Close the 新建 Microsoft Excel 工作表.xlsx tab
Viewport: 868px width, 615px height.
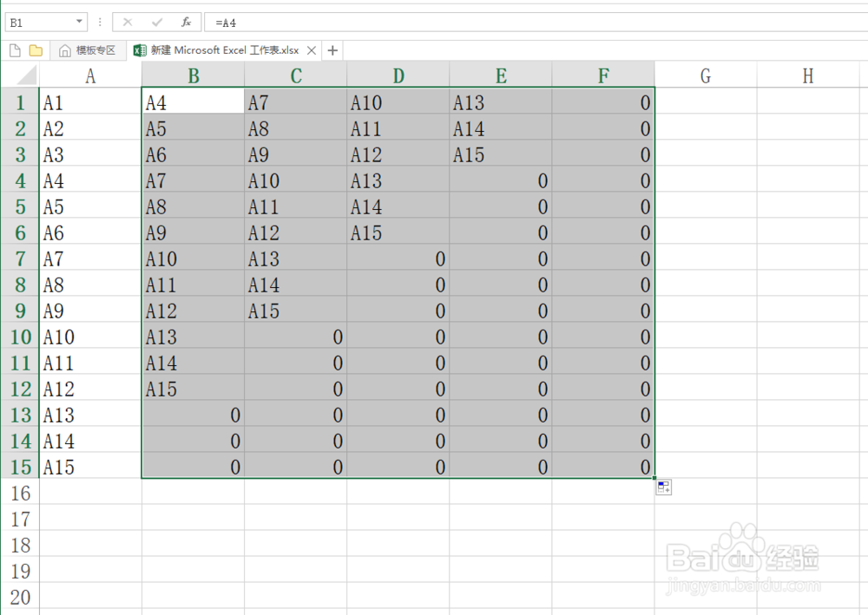pyautogui.click(x=311, y=50)
